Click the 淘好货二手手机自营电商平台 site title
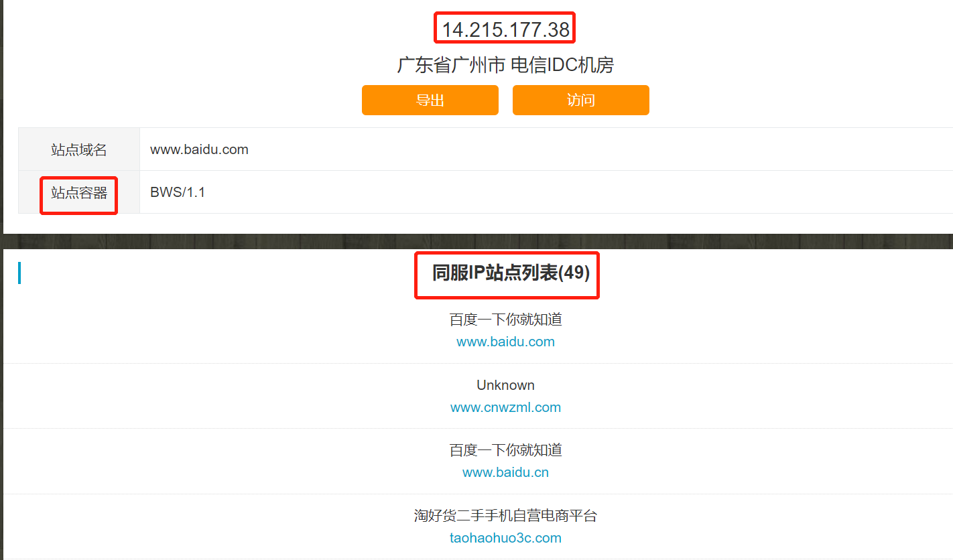The width and height of the screenshot is (953, 560). point(505,516)
